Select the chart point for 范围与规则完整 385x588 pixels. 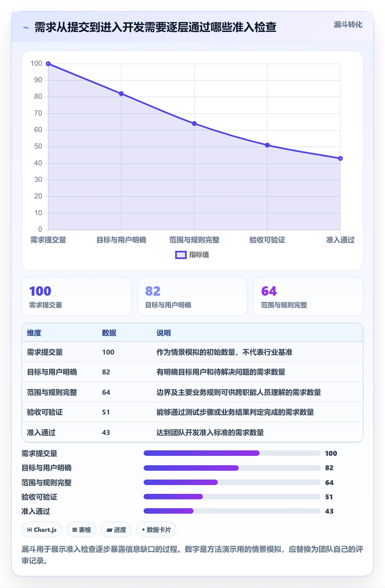coord(194,124)
